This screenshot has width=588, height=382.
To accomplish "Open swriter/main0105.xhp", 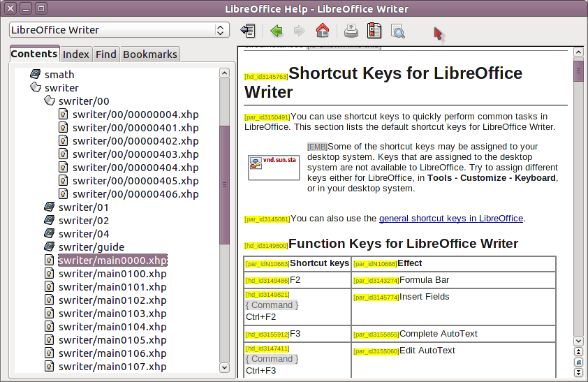I will [112, 340].
